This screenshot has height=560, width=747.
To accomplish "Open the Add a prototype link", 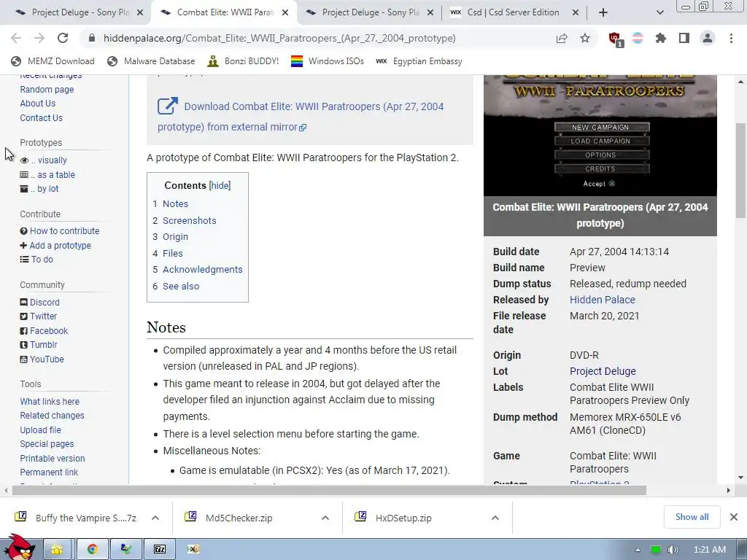I will [x=55, y=245].
